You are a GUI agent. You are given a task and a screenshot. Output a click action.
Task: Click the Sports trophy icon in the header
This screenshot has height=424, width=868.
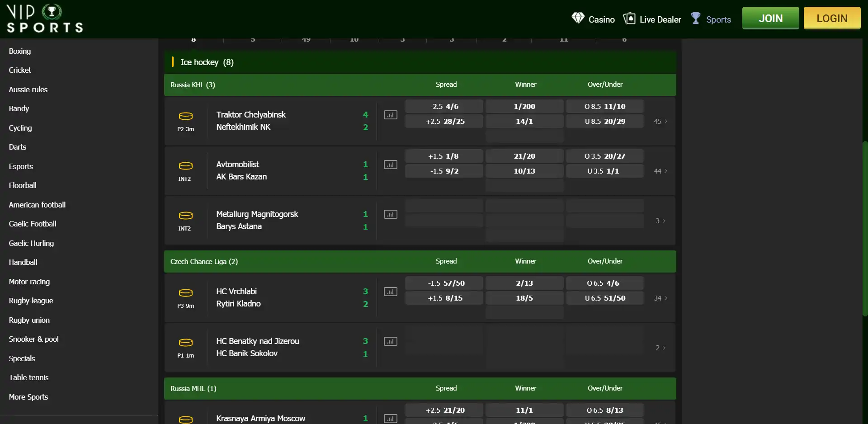696,18
